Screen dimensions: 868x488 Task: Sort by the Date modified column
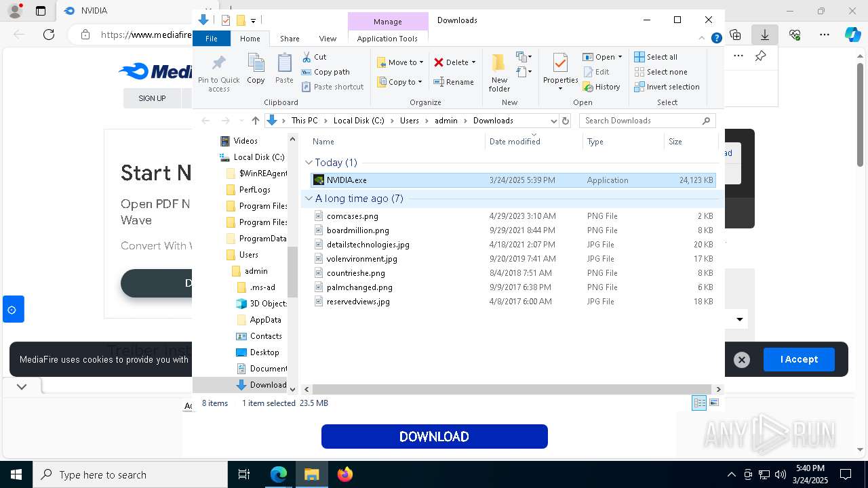coord(534,142)
